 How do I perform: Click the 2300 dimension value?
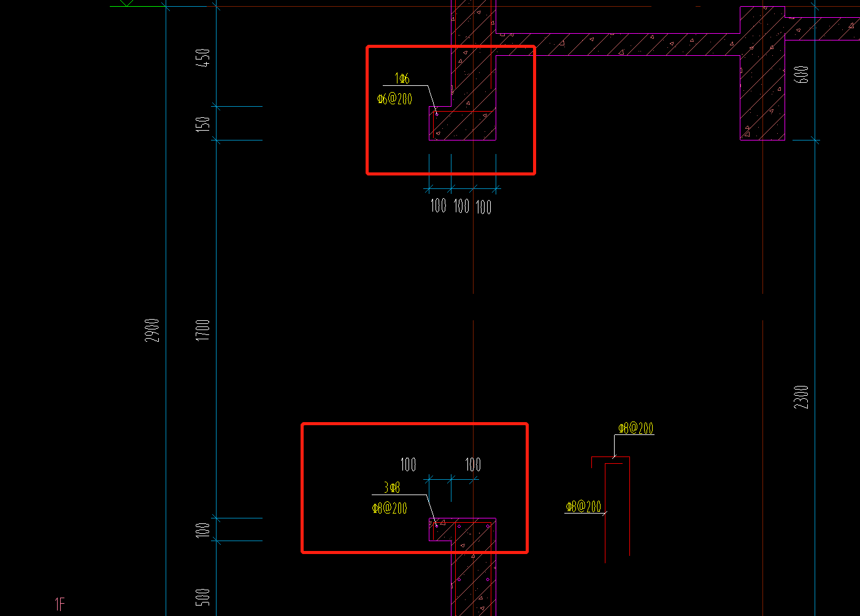pos(802,397)
